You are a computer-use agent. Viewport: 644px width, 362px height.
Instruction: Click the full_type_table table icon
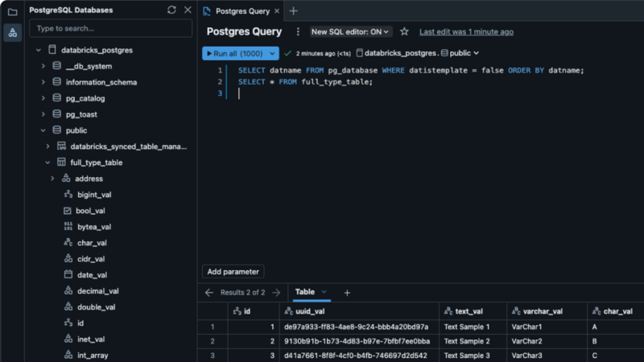[x=61, y=162]
